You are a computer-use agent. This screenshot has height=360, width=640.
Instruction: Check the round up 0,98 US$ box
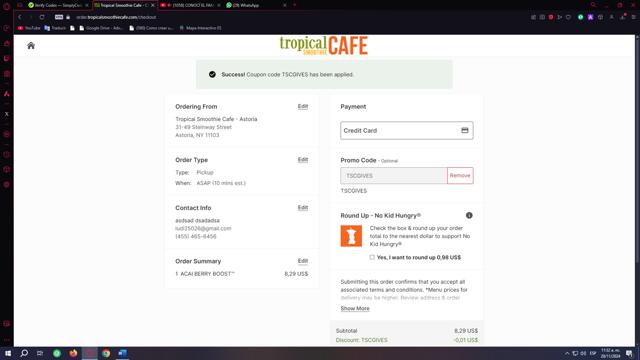pos(372,257)
